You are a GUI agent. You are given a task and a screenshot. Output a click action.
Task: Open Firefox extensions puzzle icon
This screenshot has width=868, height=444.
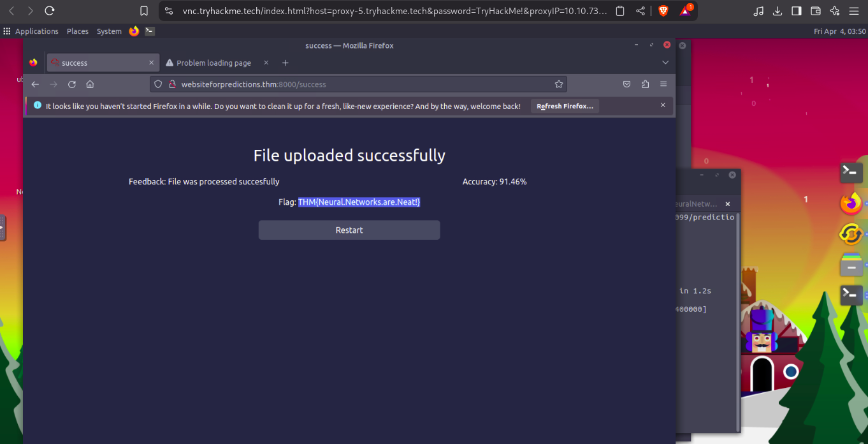point(645,84)
